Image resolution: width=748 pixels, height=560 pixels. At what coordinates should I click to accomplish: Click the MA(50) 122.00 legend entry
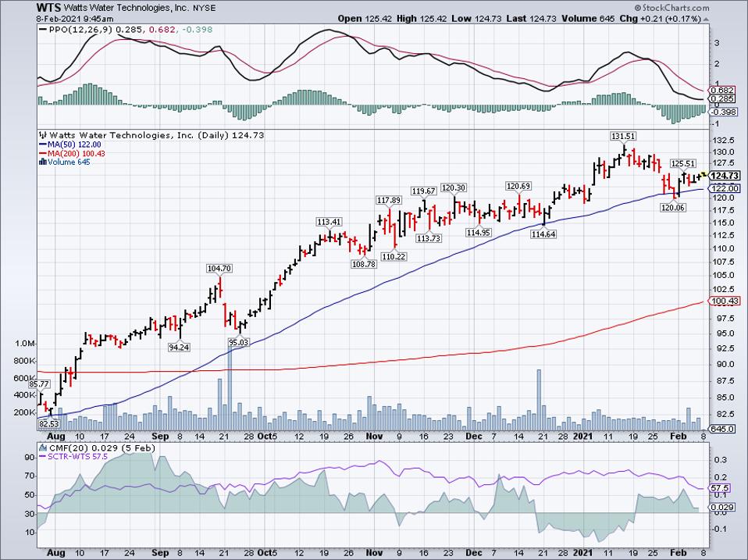point(70,144)
